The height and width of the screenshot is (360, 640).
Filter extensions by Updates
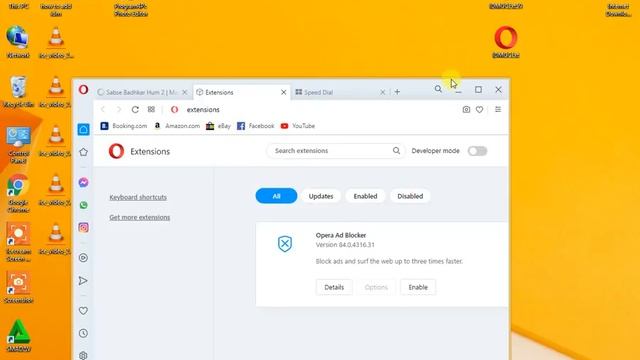pos(321,196)
